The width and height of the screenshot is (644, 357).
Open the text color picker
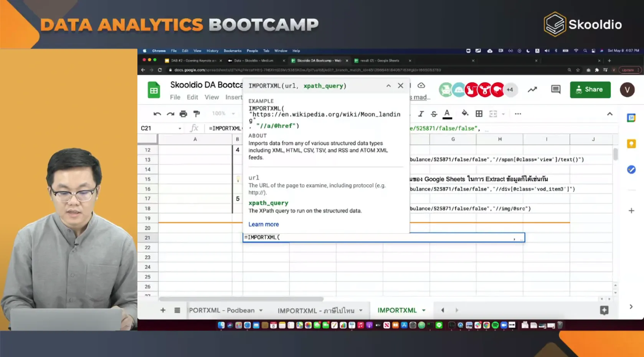[x=447, y=114]
